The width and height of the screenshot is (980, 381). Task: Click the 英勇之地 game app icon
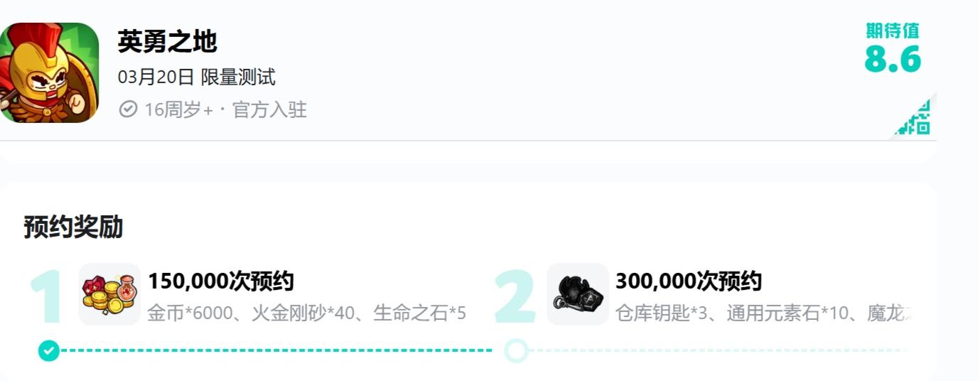click(48, 73)
